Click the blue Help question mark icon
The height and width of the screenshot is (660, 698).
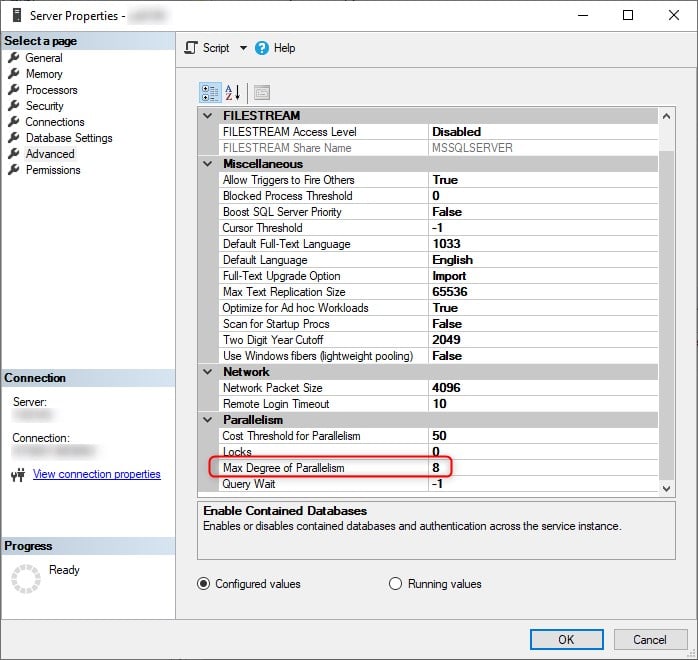pyautogui.click(x=262, y=48)
